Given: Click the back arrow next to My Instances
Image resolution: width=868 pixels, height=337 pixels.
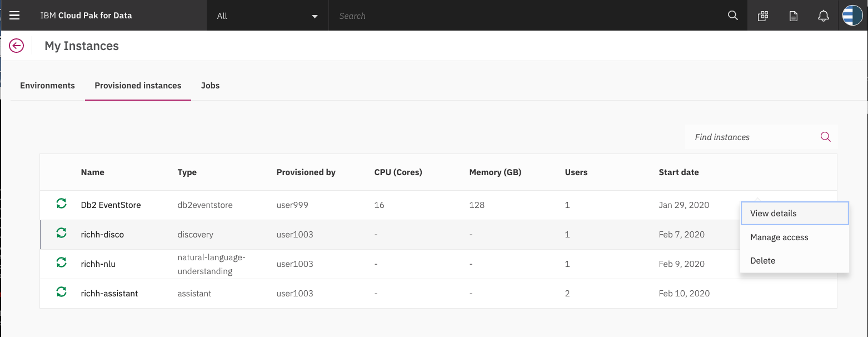Looking at the screenshot, I should pos(17,46).
